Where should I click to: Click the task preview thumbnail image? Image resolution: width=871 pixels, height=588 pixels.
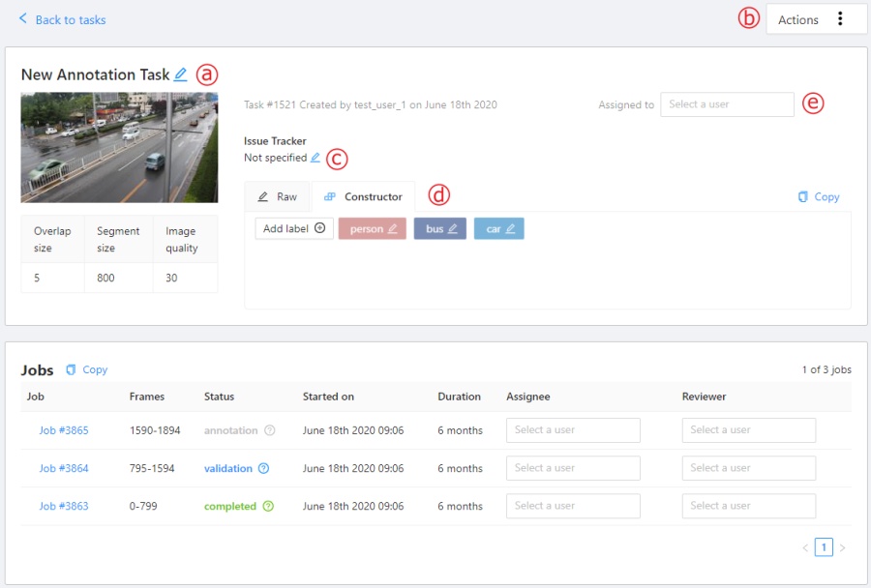105,147
